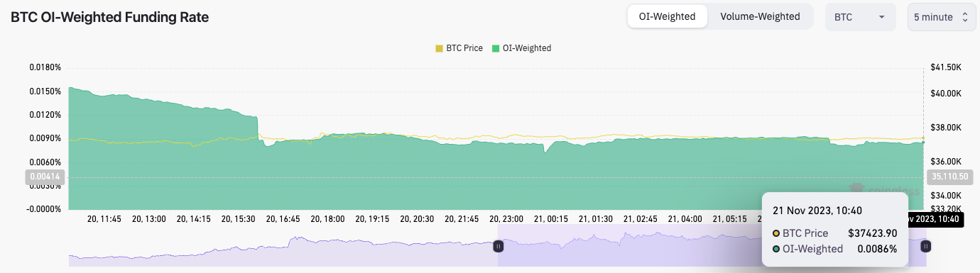This screenshot has height=273, width=980.
Task: Click the $41.50K price axis label
Action: (x=945, y=67)
